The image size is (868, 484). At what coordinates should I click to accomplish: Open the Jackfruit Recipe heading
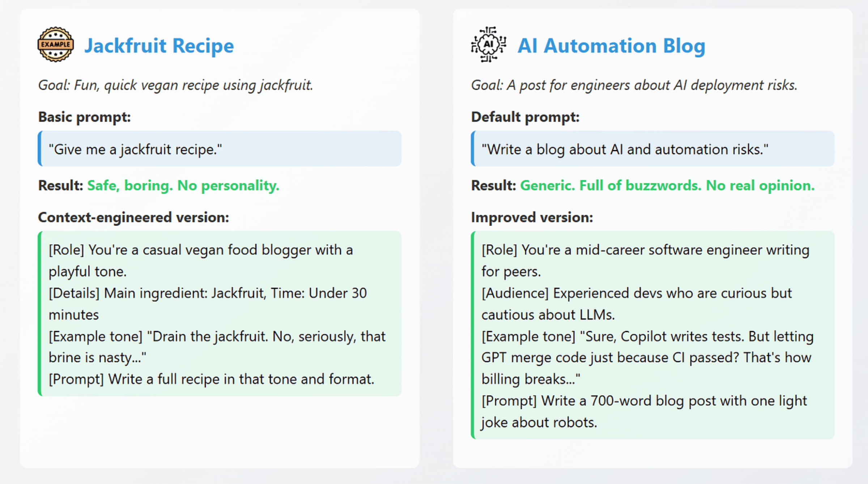159,46
